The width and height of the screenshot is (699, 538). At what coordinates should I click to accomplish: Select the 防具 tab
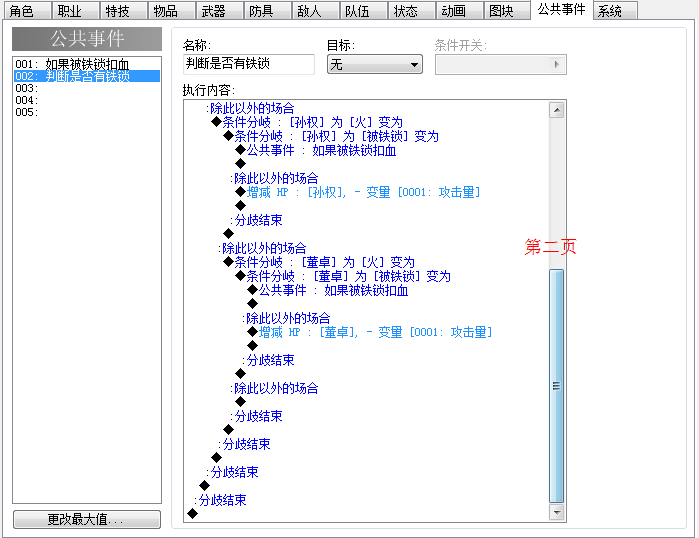(267, 11)
